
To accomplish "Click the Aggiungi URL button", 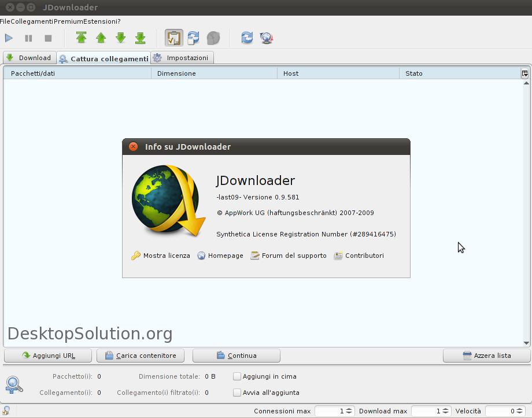I will [48, 356].
